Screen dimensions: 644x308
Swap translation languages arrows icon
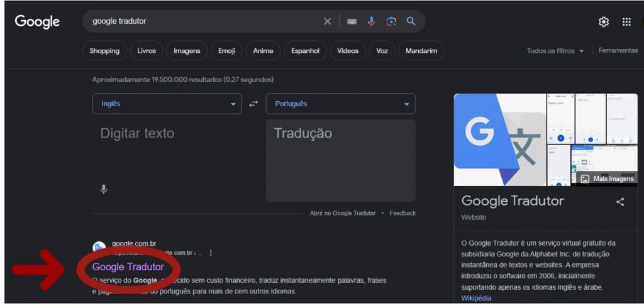click(254, 104)
